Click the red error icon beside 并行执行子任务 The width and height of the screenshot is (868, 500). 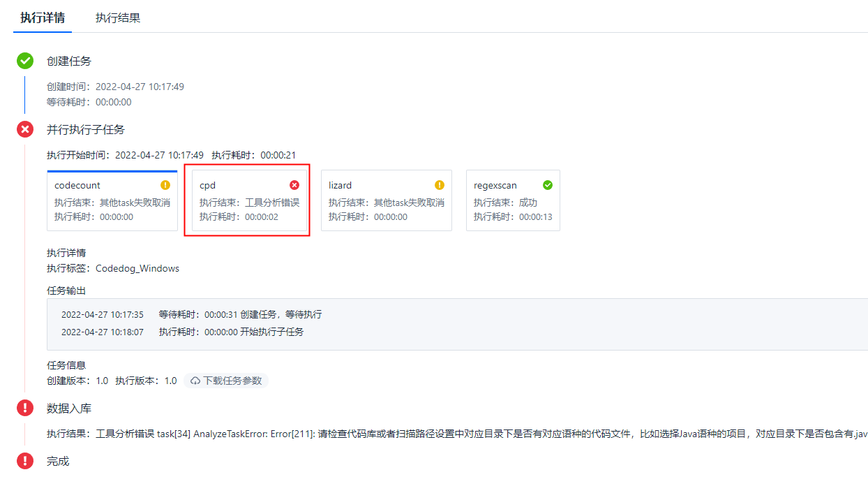coord(24,128)
